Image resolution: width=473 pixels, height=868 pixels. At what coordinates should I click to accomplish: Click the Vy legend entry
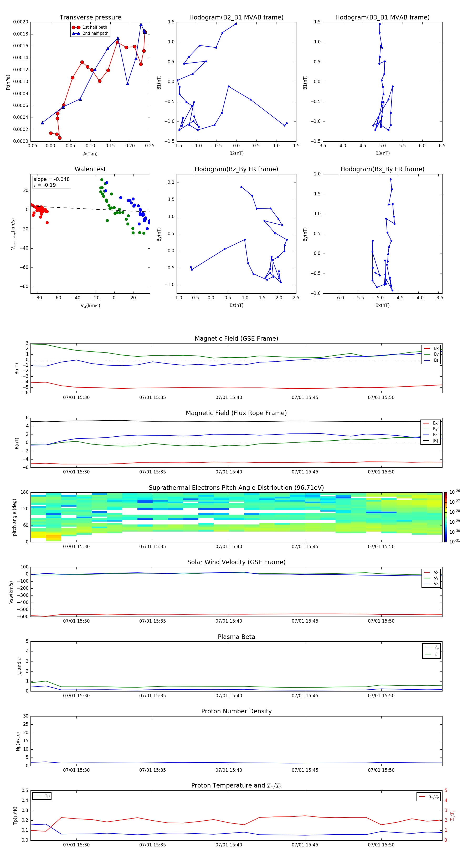click(x=431, y=578)
